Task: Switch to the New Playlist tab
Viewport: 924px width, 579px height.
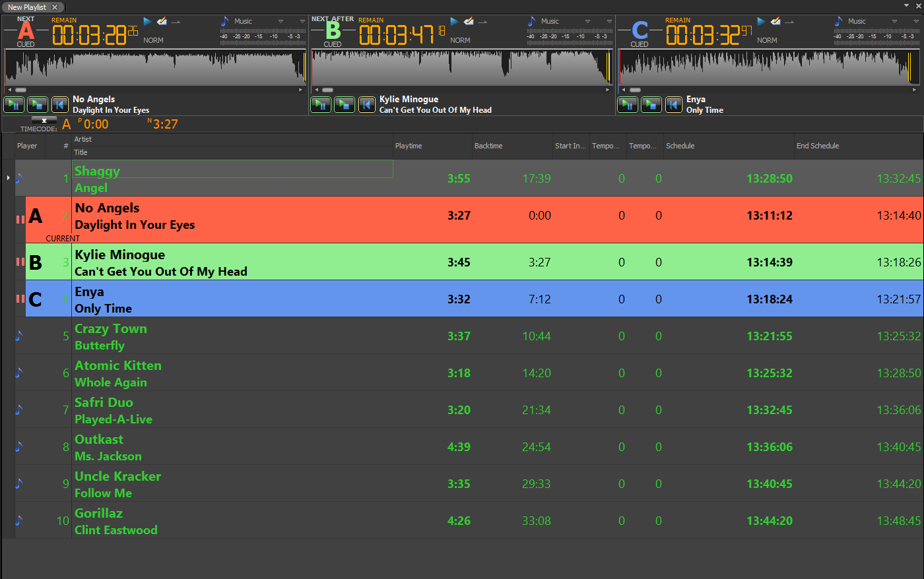Action: point(27,7)
